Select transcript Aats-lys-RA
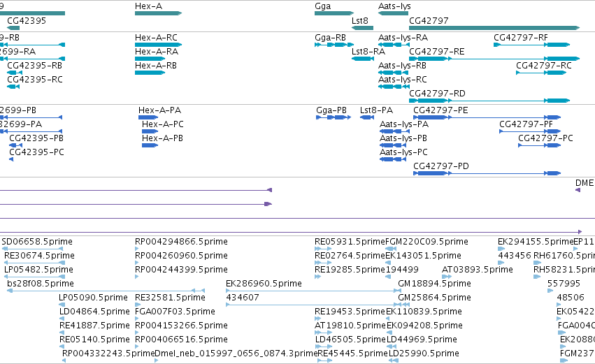This screenshot has width=595, height=364. coord(394,45)
